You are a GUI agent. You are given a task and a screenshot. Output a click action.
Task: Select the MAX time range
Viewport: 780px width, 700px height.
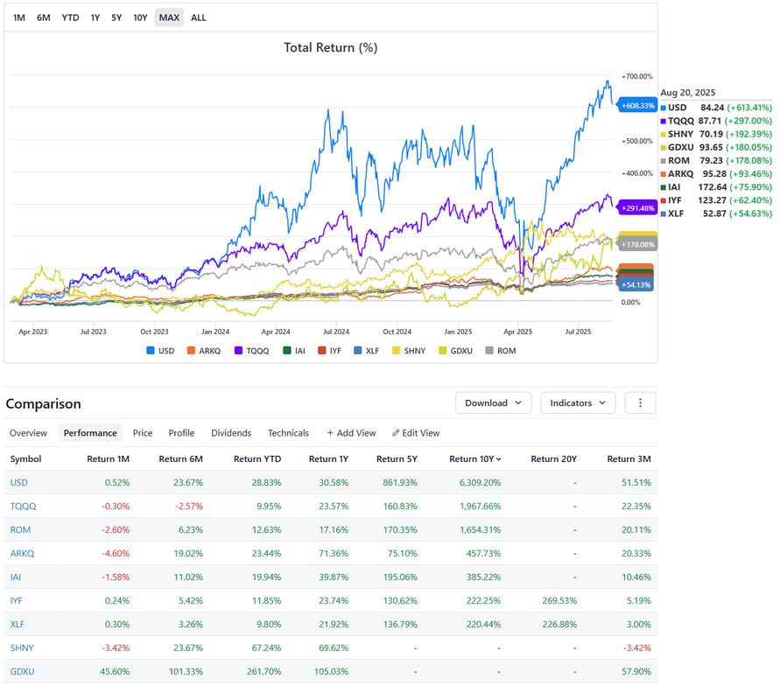tap(169, 17)
